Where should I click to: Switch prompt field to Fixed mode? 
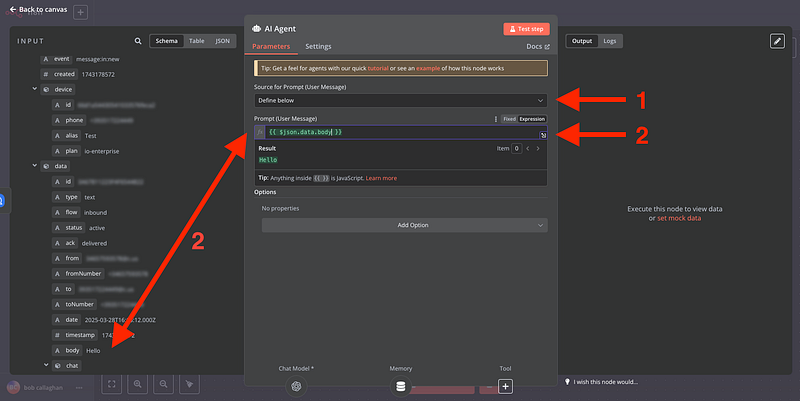point(509,119)
